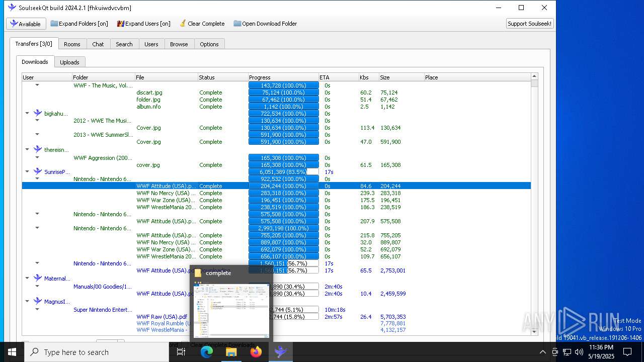The height and width of the screenshot is (362, 644).
Task: Select the Uploads sub-tab
Action: [69, 62]
